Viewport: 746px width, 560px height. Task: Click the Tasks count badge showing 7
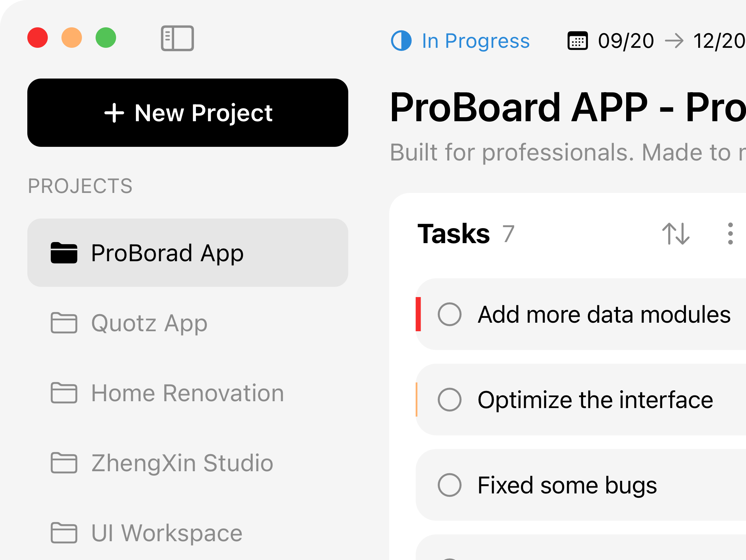click(x=508, y=234)
